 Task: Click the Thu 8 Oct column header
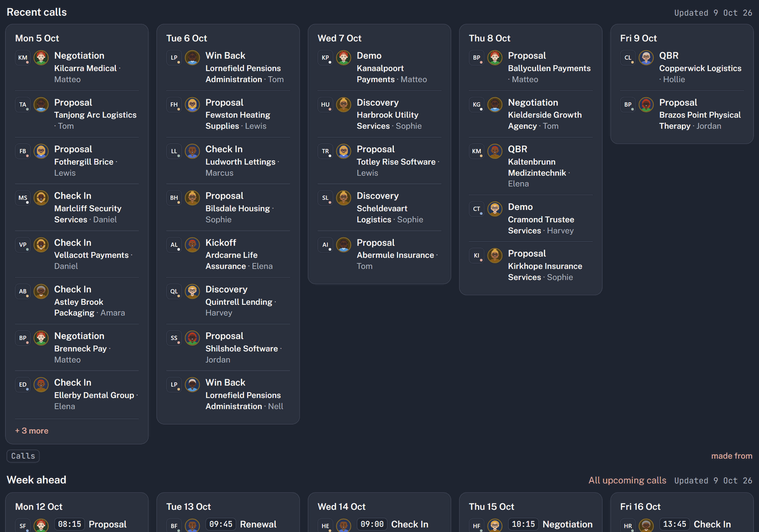point(490,38)
